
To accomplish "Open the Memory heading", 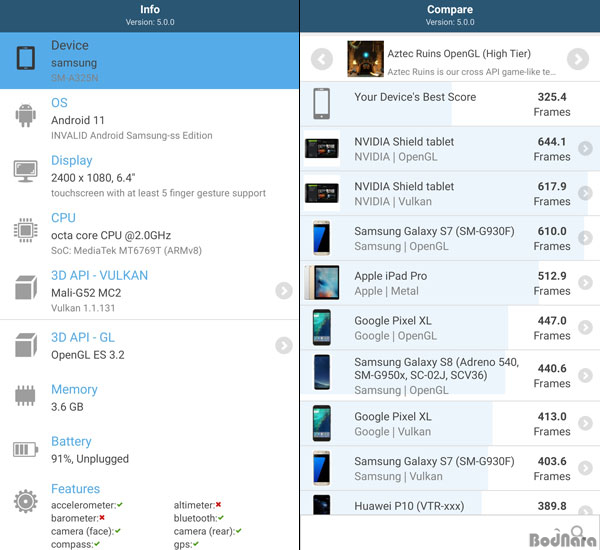I will click(x=74, y=389).
